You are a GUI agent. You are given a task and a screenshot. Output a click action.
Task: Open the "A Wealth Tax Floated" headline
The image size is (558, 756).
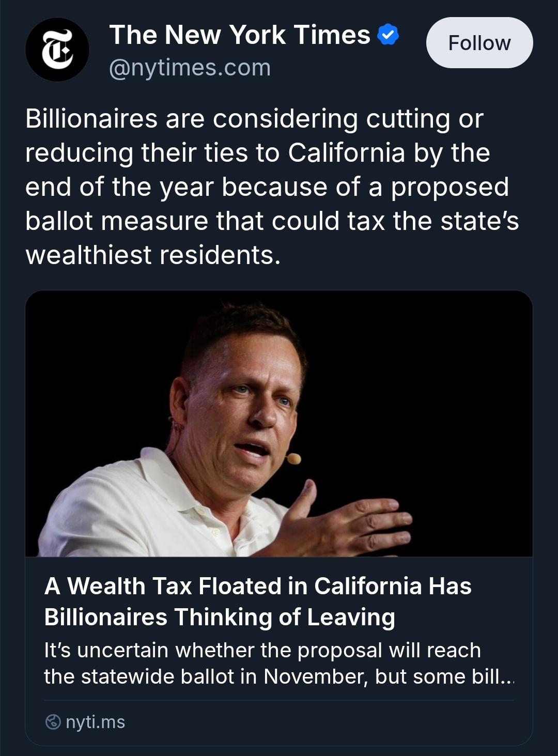tap(258, 586)
